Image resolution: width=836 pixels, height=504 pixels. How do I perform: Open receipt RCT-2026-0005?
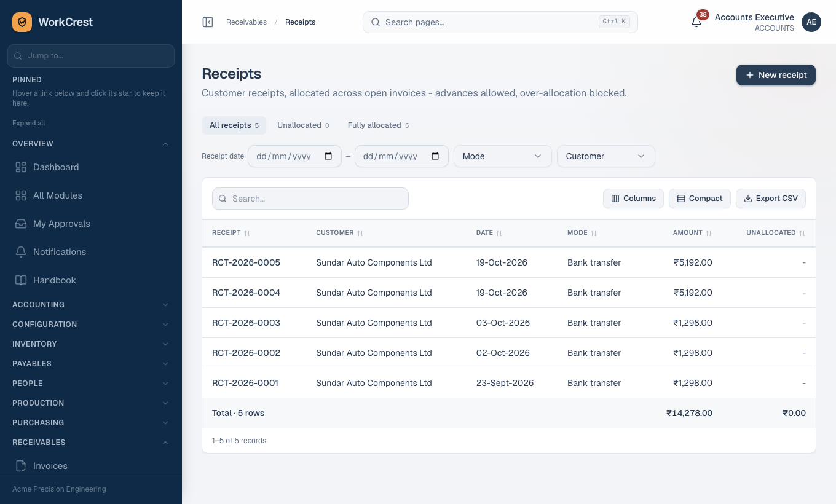(246, 262)
